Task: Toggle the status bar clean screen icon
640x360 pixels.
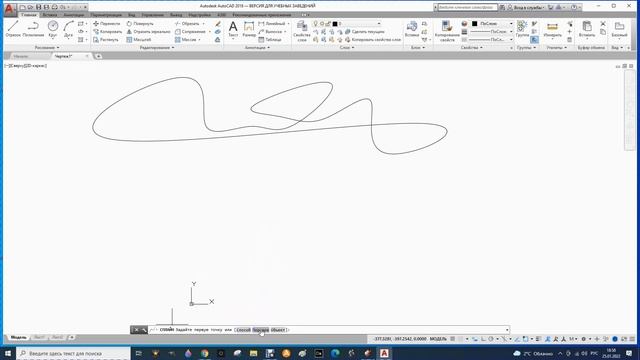Action: (x=624, y=339)
